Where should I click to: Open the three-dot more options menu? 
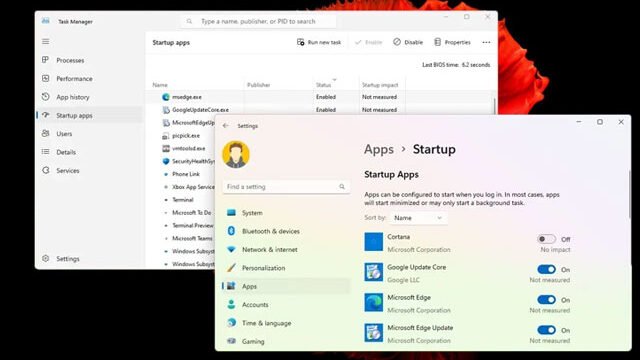tap(486, 42)
